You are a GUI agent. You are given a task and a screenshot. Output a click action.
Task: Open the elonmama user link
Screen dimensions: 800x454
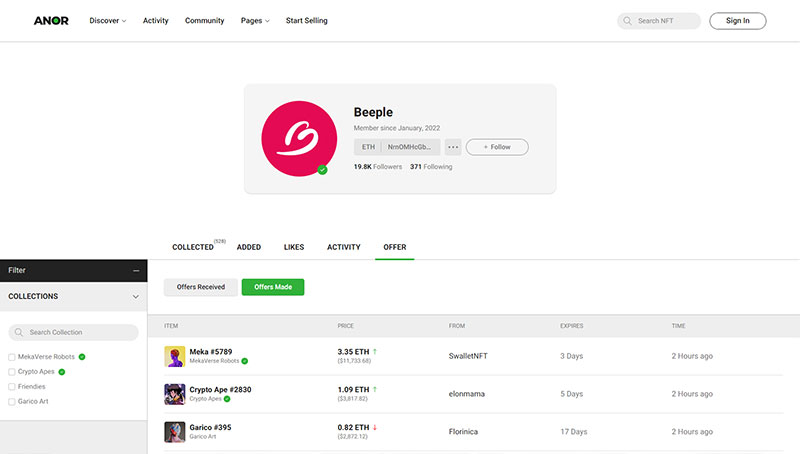tap(467, 394)
